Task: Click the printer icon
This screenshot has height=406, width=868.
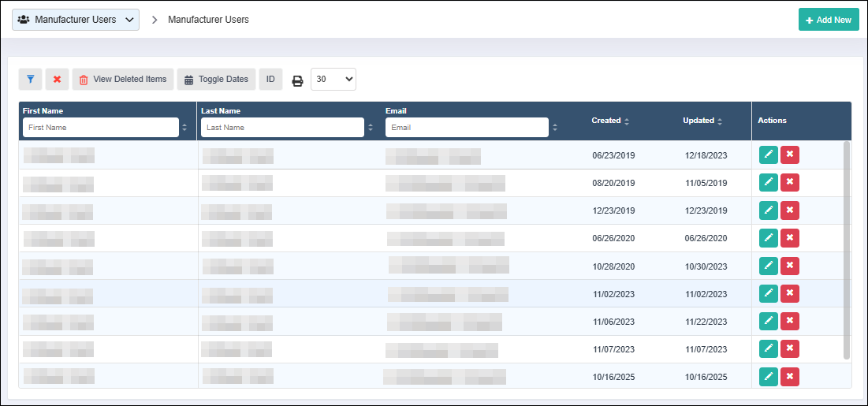Action: 297,80
